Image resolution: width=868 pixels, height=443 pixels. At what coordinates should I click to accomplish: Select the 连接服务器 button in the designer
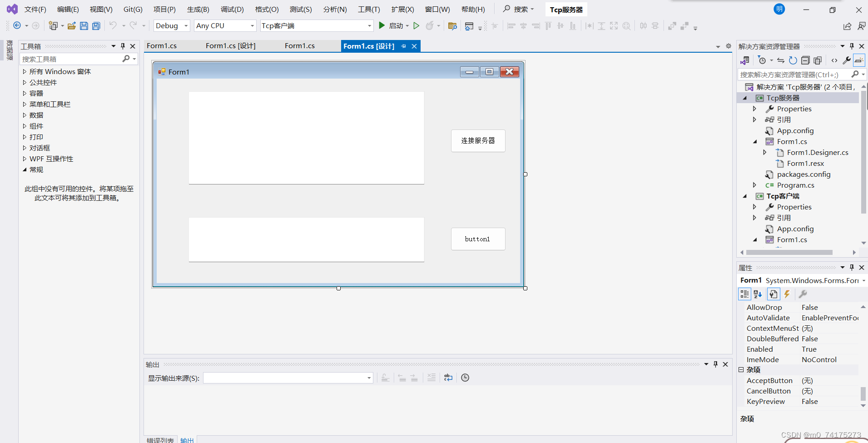478,140
